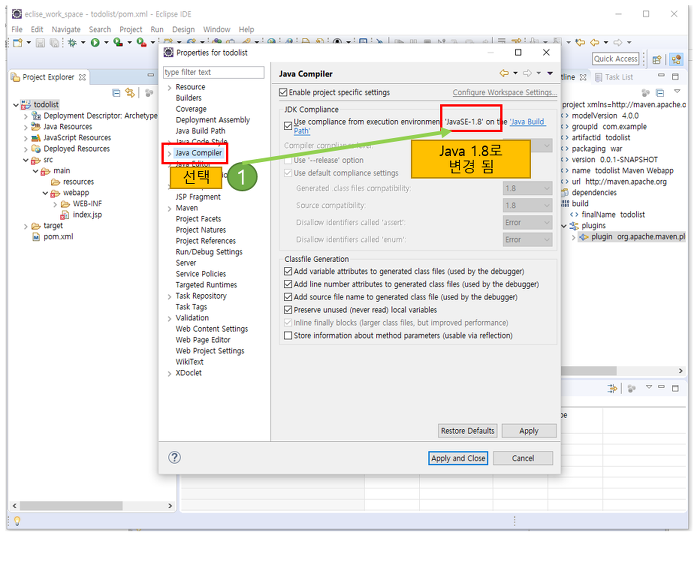
Task: Click Last Edit Location arrow icon
Action: tap(580, 42)
